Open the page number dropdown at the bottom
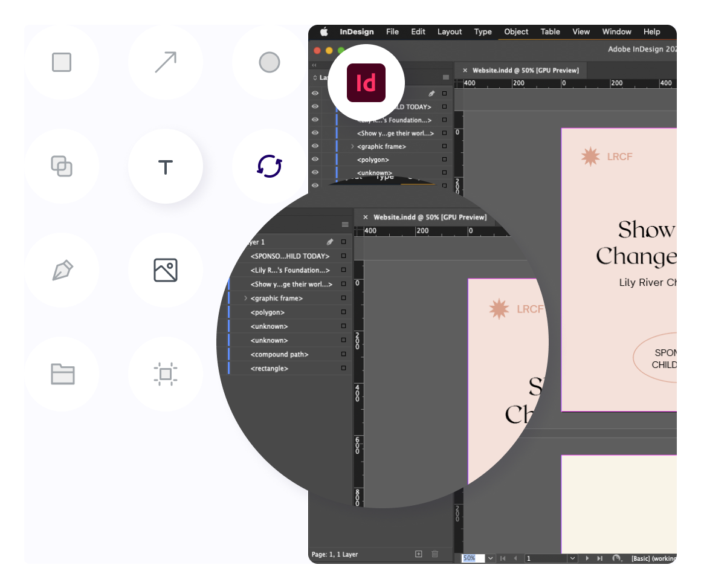 point(572,558)
